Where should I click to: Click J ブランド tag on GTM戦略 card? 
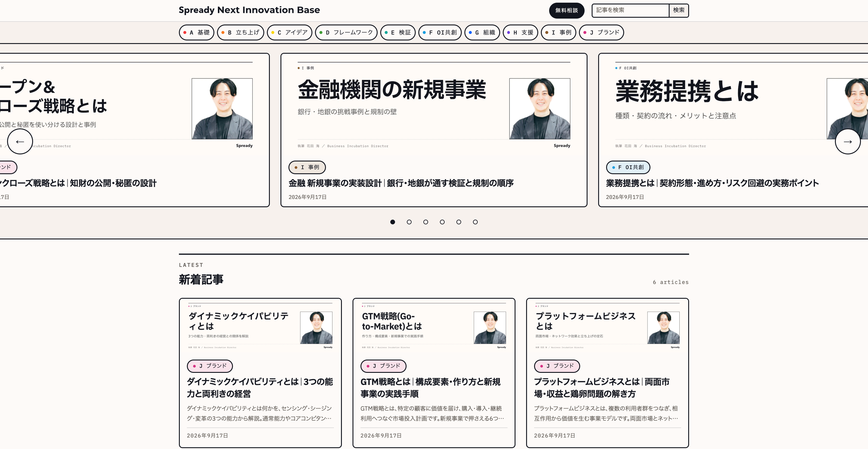[384, 366]
